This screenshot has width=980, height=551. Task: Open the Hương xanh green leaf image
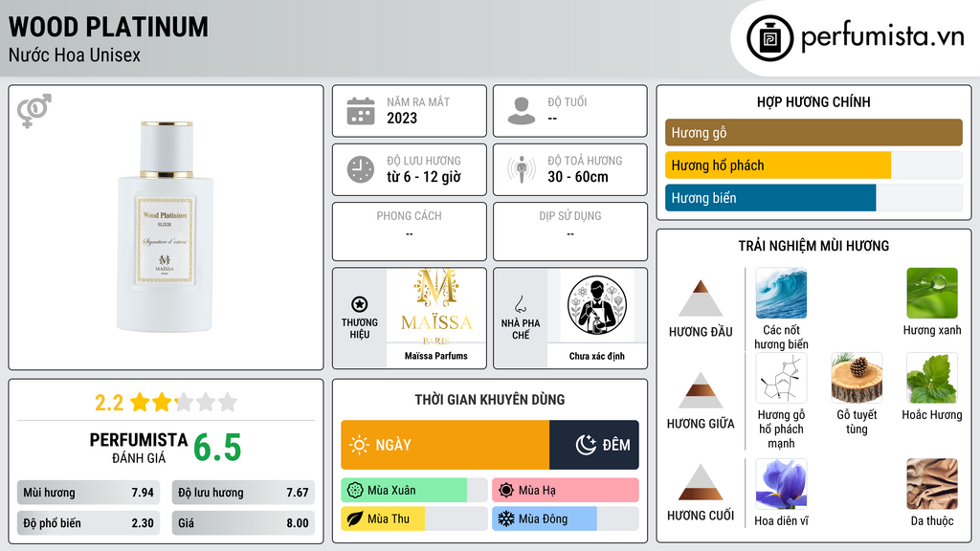(x=932, y=293)
